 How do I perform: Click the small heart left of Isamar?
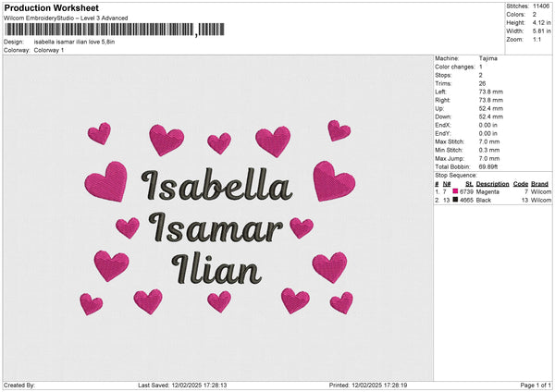tap(128, 227)
